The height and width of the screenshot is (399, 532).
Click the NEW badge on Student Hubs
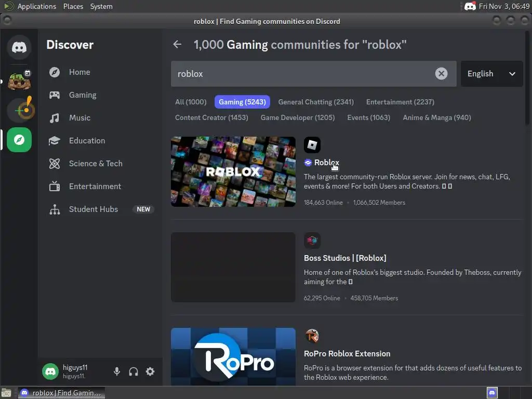(x=143, y=209)
